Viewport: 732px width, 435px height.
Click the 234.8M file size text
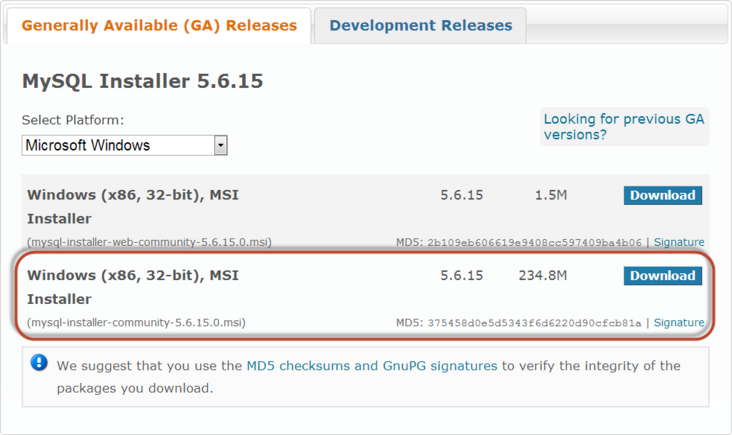pos(543,275)
